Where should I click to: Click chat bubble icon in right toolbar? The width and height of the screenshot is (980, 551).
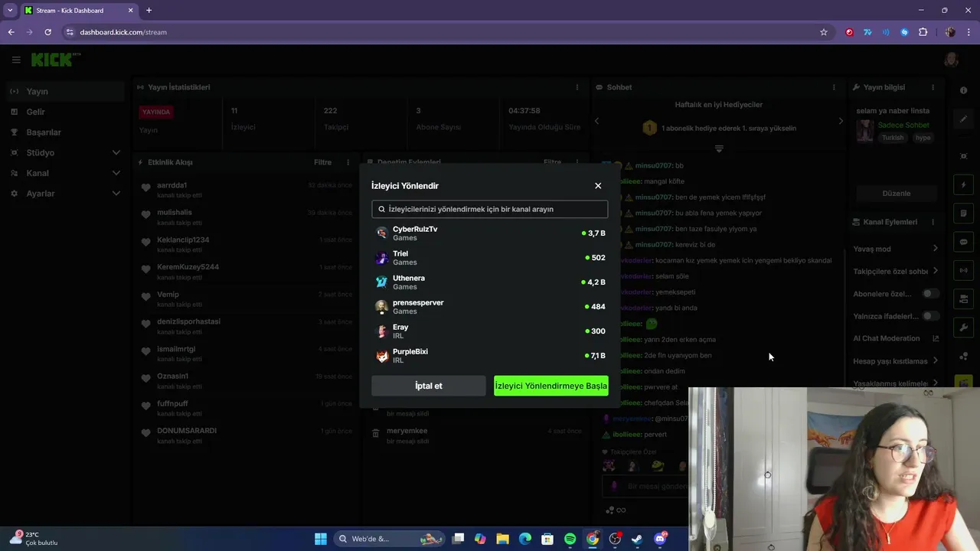[x=963, y=242]
